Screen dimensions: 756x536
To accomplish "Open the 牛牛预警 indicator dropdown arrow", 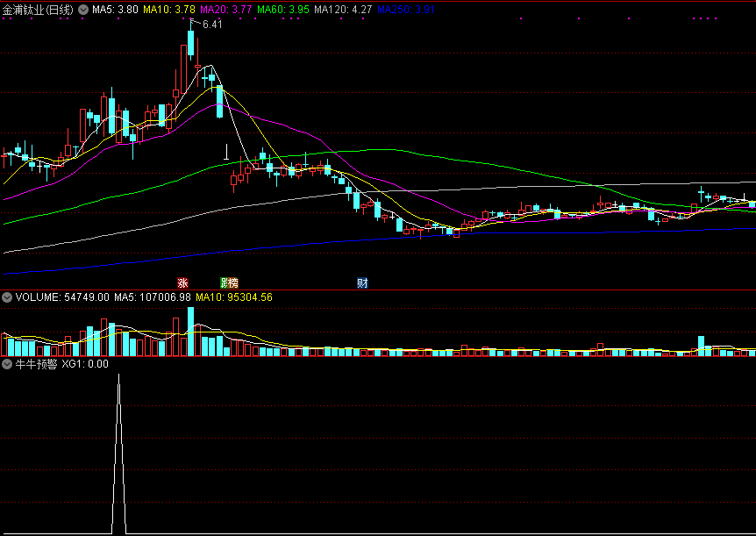I will click(x=7, y=364).
